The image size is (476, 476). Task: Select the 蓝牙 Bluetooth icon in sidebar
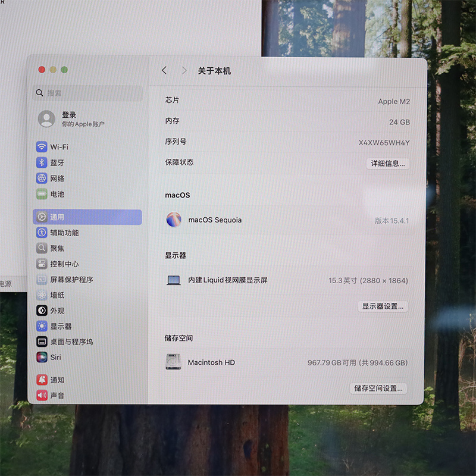[42, 162]
